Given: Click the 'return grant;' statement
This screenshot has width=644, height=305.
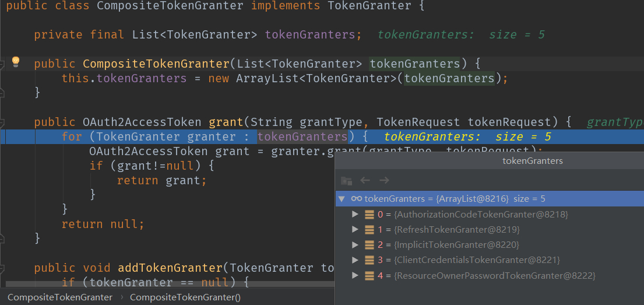Looking at the screenshot, I should tap(161, 180).
